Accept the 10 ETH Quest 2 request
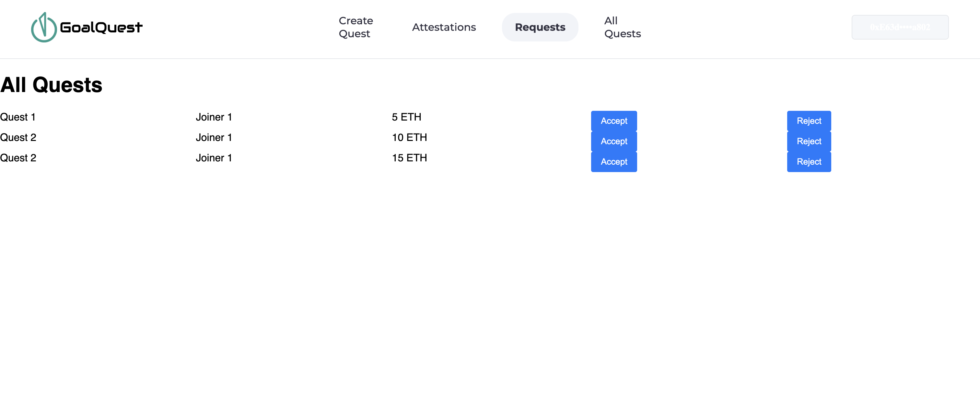The image size is (980, 407). coord(614,141)
